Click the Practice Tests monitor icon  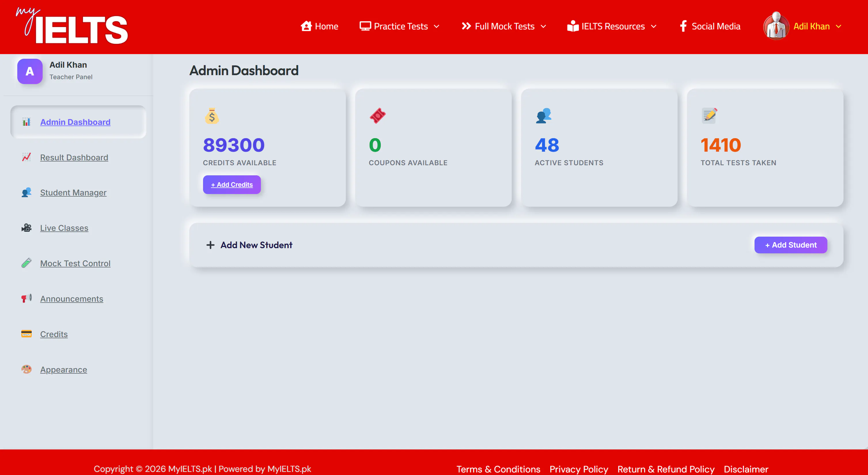(x=365, y=26)
